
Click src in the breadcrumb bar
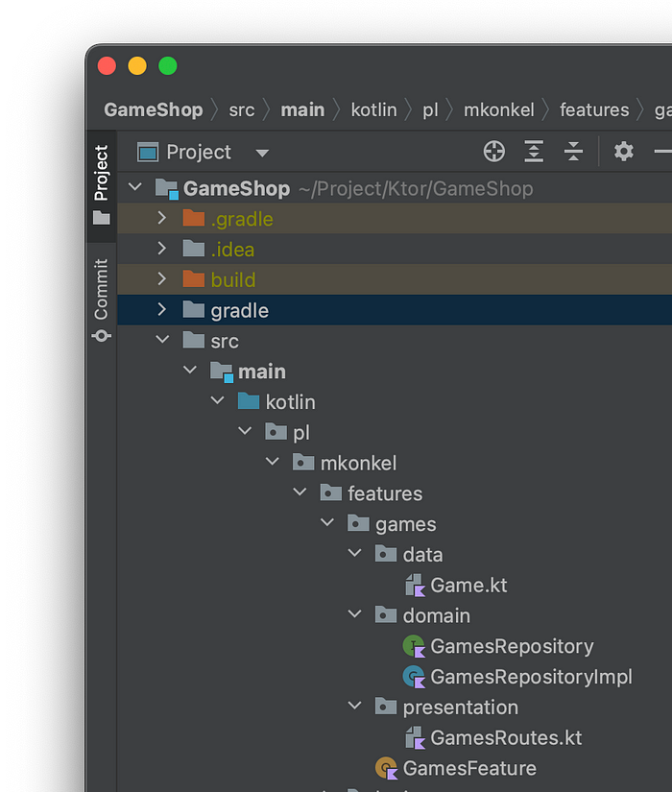coord(242,110)
